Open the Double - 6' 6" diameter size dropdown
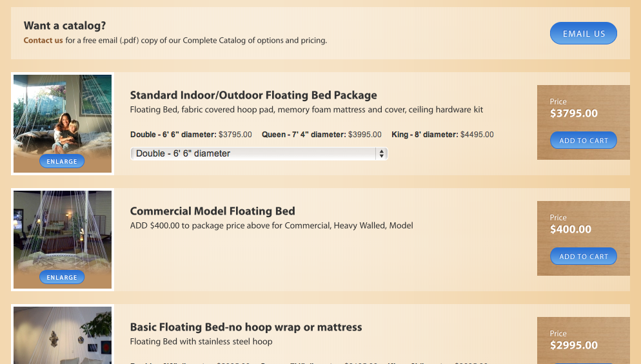This screenshot has height=364, width=641. tap(259, 153)
